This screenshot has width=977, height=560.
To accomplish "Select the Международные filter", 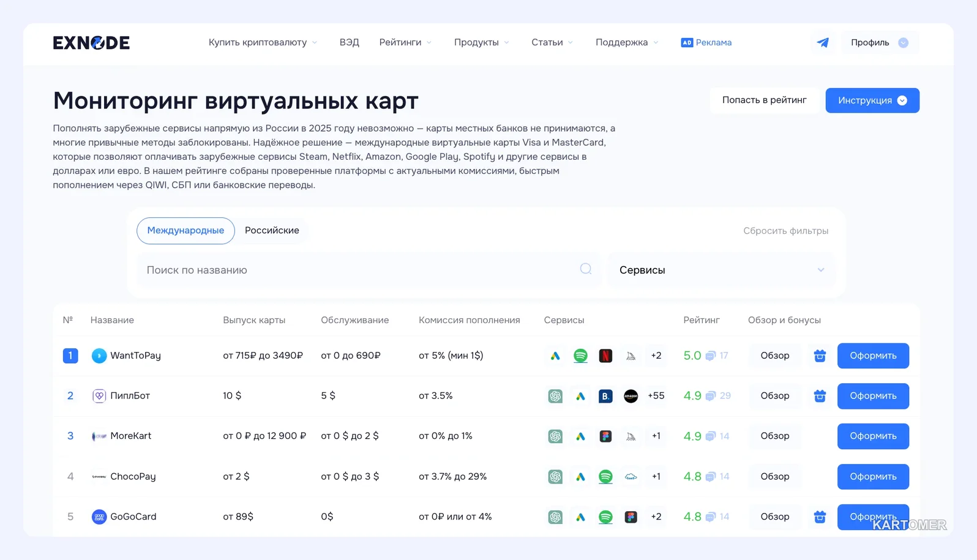I will tap(185, 231).
